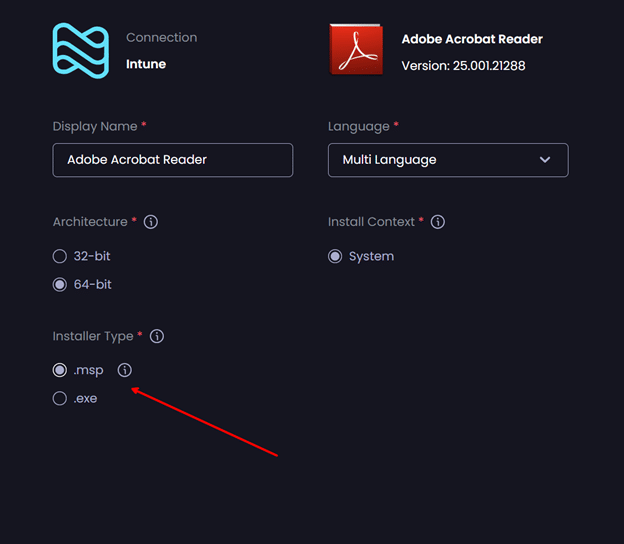Switch installer type to .exe
Viewport: 624px width, 544px height.
pos(60,399)
